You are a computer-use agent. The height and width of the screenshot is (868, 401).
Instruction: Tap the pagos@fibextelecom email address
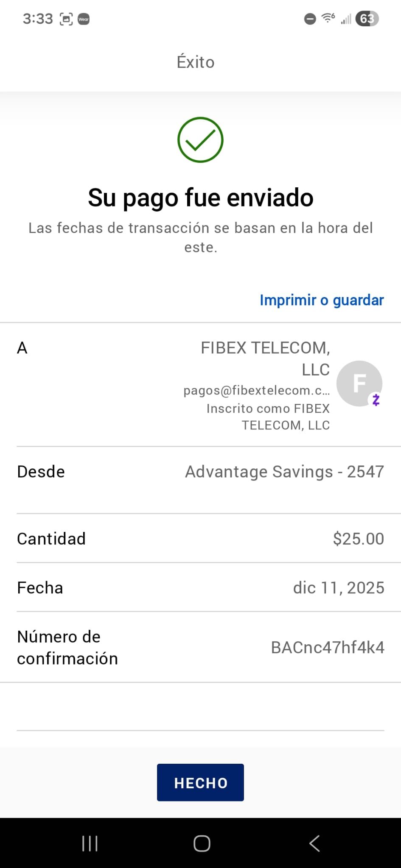click(x=256, y=390)
